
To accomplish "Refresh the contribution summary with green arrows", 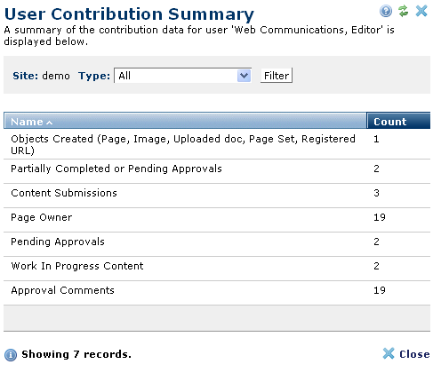I will click(403, 11).
